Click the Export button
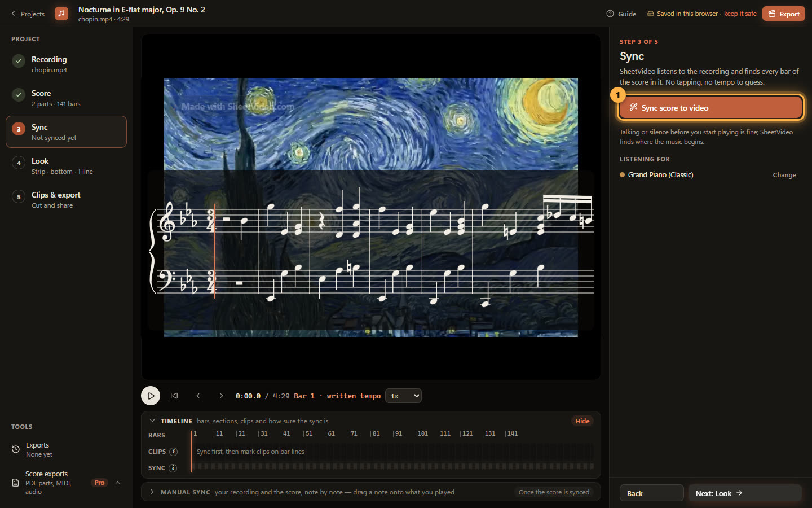The image size is (812, 508). pos(784,14)
